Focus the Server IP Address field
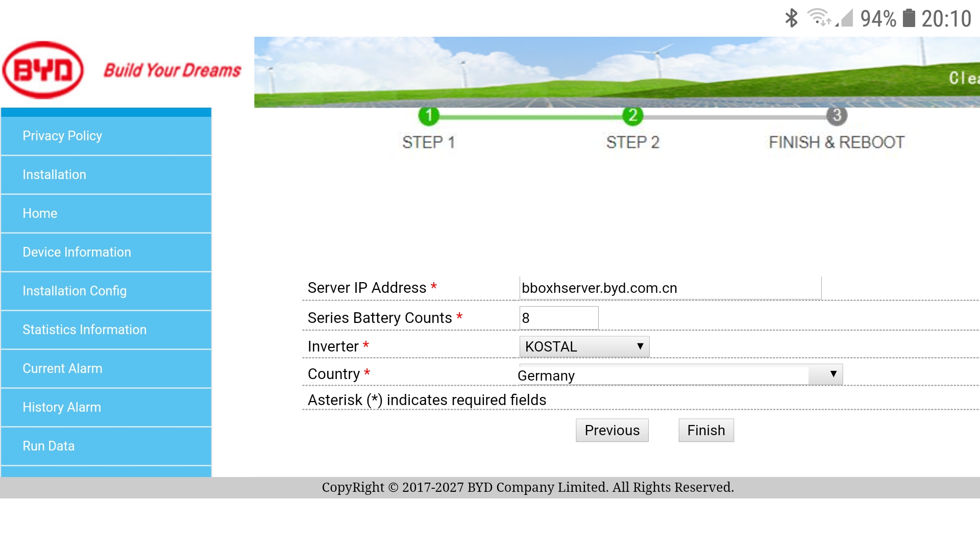 tap(670, 288)
